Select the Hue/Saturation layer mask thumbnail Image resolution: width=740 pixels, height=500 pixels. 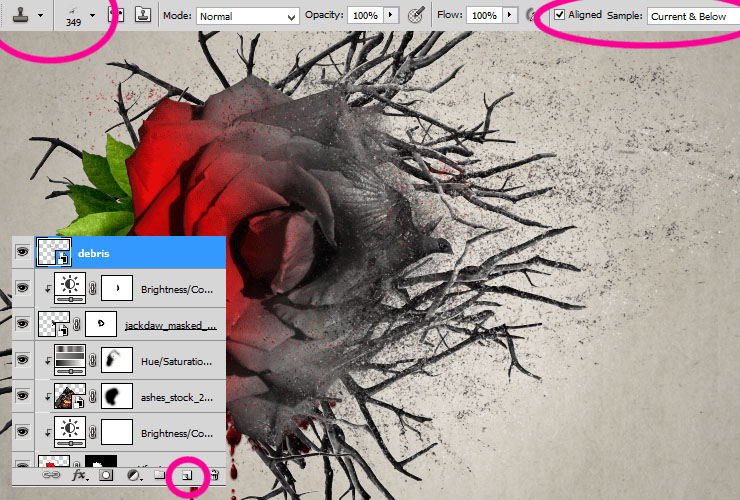pyautogui.click(x=117, y=360)
